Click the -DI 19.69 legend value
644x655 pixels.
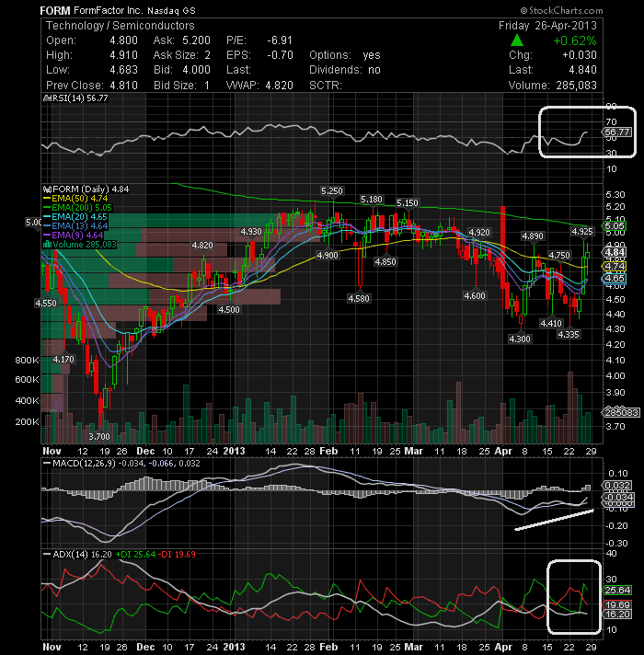[178, 555]
